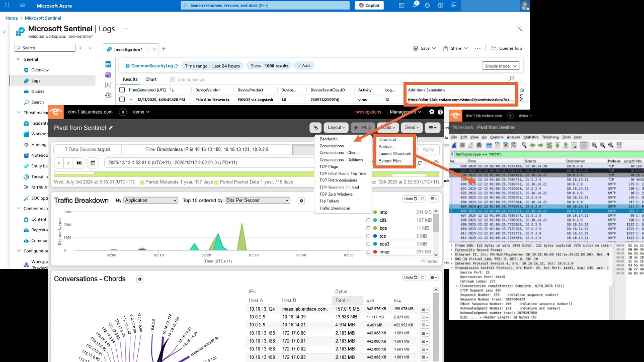The height and width of the screenshot is (362, 644).
Task: Edit the Pivot from Sentinel title pencil
Action: coord(111,128)
